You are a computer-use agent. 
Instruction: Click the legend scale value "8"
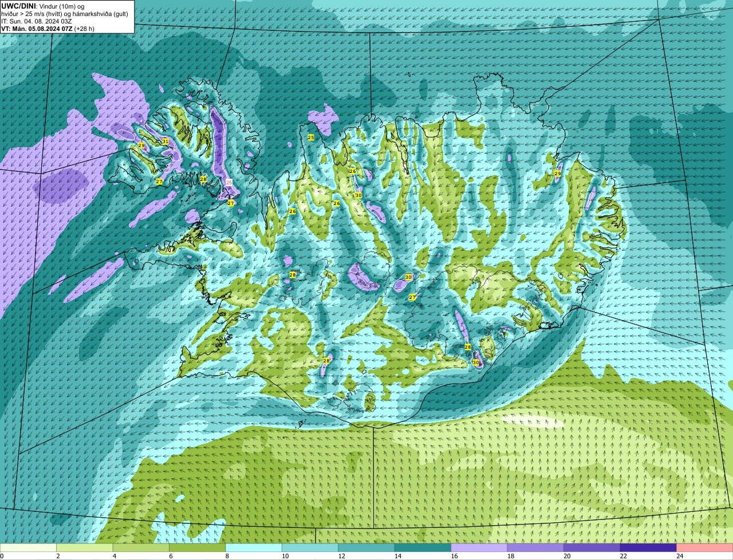coord(226,556)
